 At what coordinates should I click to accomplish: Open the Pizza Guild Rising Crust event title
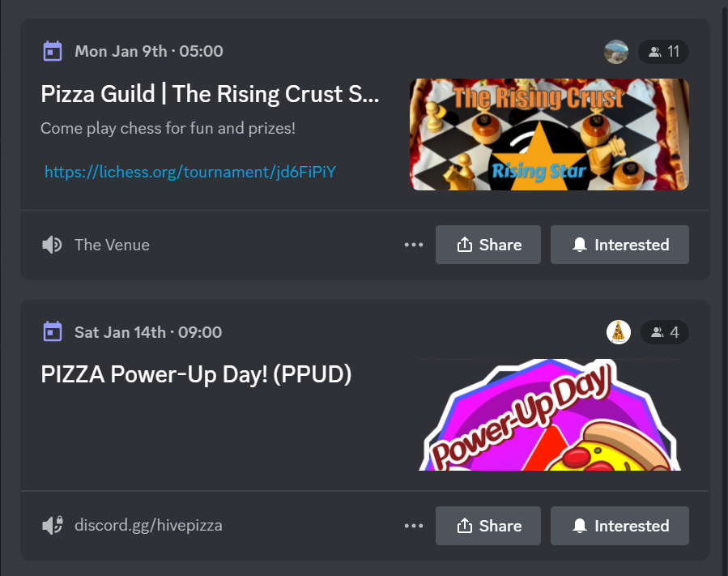click(x=210, y=94)
